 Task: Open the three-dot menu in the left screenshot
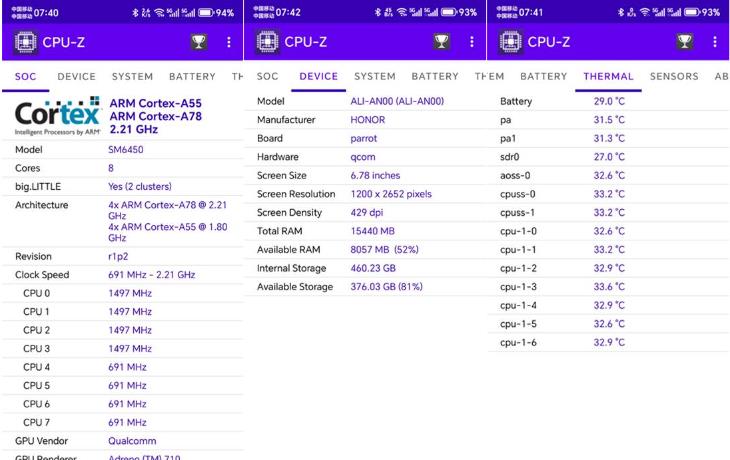229,42
